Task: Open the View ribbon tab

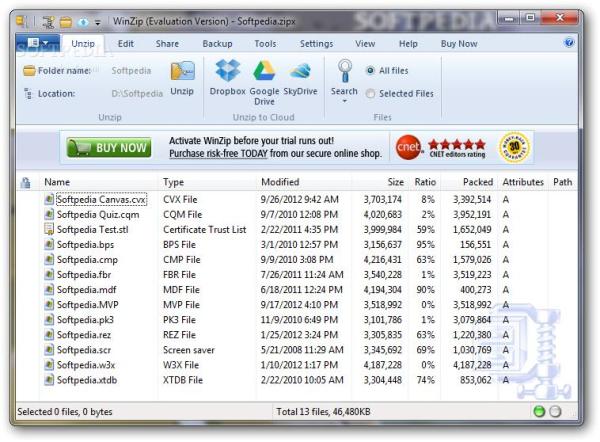Action: point(365,44)
